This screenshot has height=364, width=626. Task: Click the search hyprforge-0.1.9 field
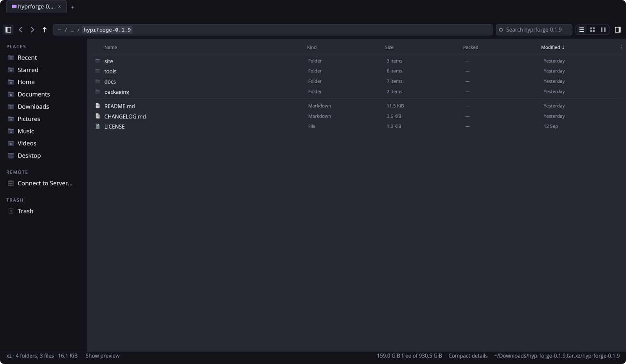point(534,30)
